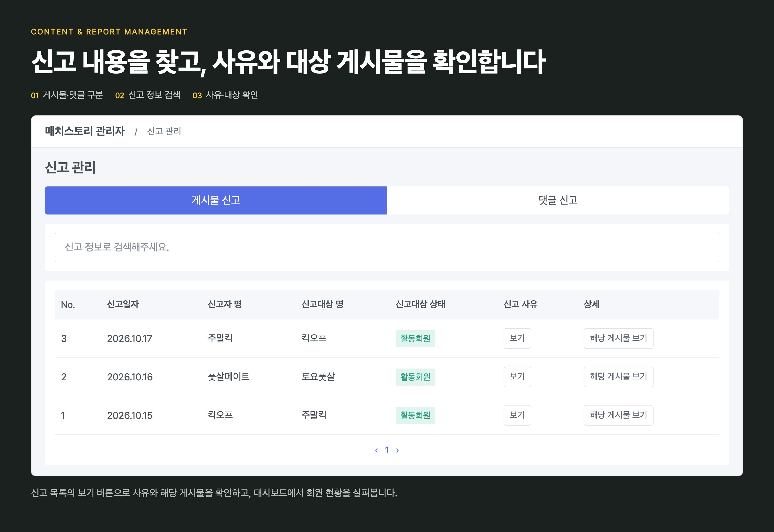Click the No. column header

[x=68, y=305]
